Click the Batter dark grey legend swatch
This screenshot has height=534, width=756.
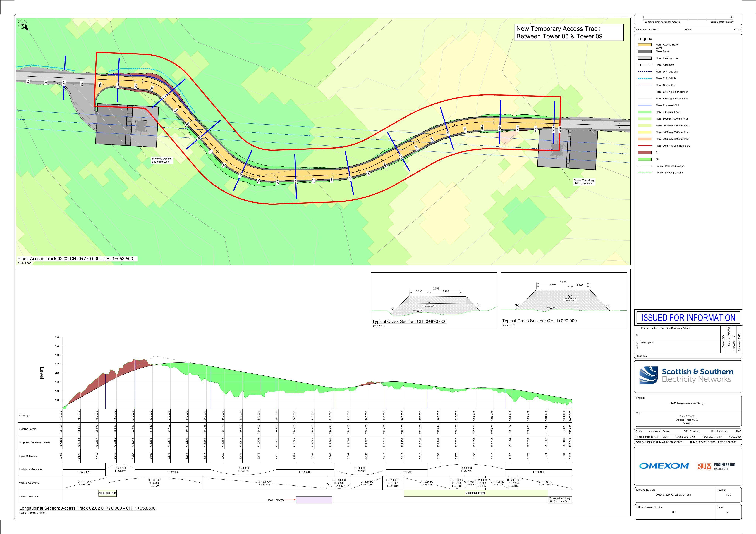pos(644,51)
